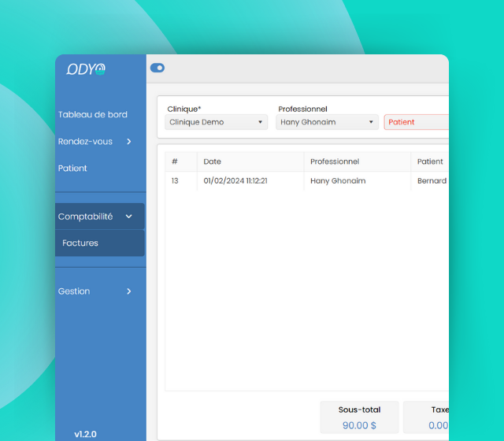Click the Patient filter field
The image size is (504, 441).
(416, 122)
